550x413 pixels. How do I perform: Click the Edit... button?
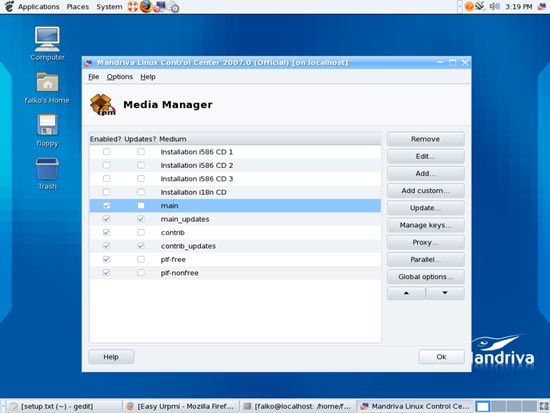425,156
